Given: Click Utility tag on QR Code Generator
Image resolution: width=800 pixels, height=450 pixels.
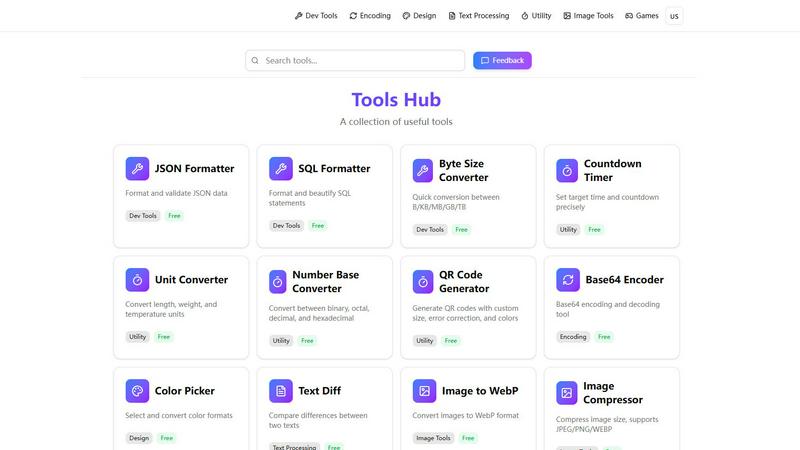Looking at the screenshot, I should click(424, 341).
